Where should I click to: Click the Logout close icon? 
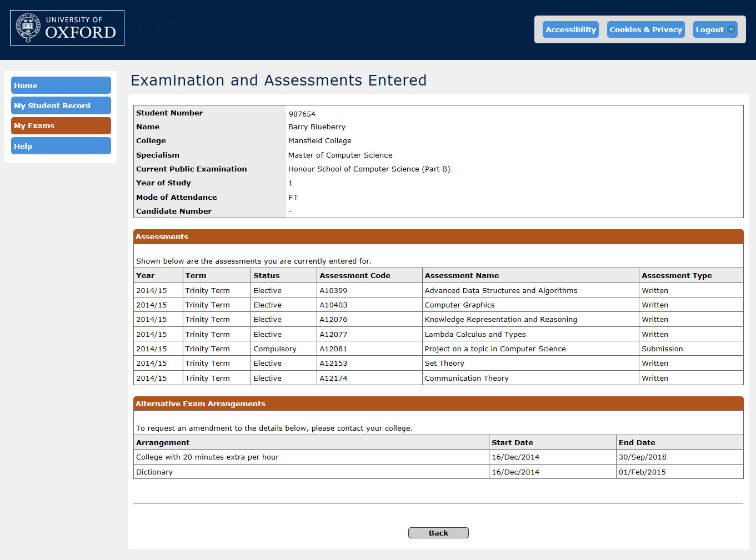pyautogui.click(x=731, y=29)
